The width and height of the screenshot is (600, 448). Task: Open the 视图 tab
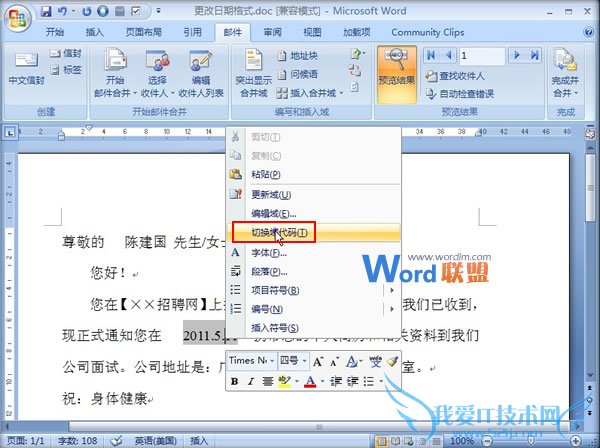point(312,32)
